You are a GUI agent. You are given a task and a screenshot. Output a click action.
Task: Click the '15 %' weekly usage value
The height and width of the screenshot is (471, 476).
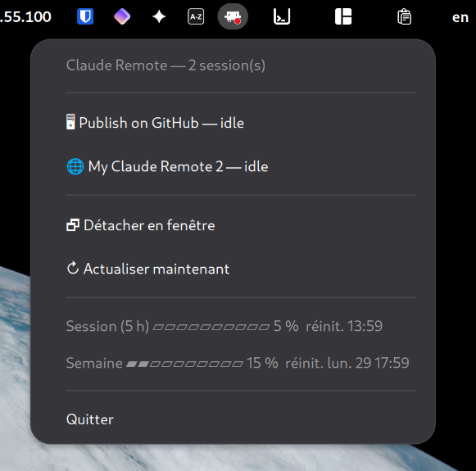(x=262, y=363)
